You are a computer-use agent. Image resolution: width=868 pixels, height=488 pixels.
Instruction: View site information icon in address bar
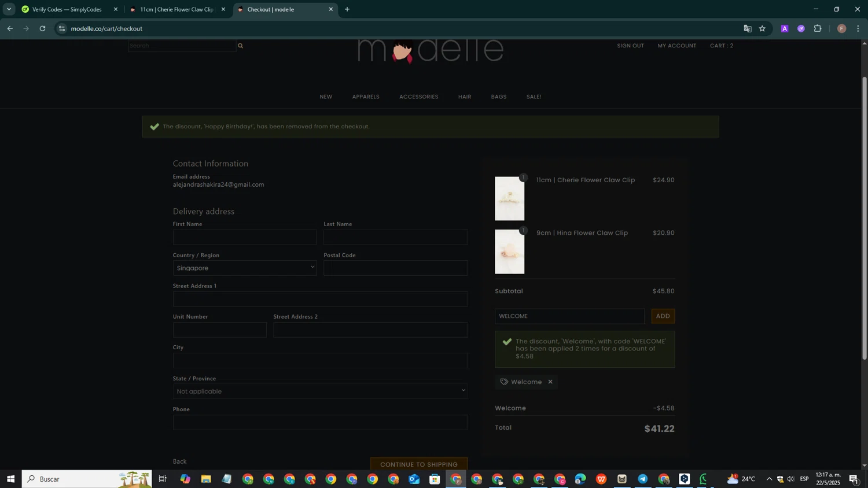[62, 28]
